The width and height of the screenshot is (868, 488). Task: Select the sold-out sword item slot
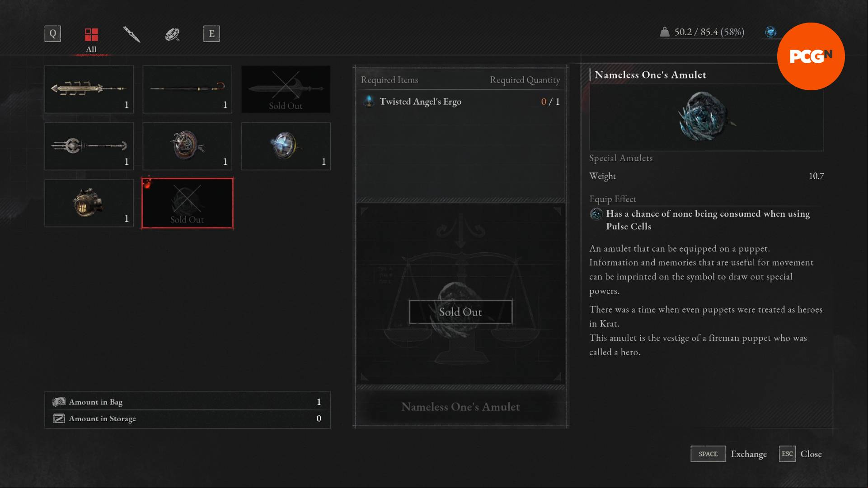tap(286, 89)
